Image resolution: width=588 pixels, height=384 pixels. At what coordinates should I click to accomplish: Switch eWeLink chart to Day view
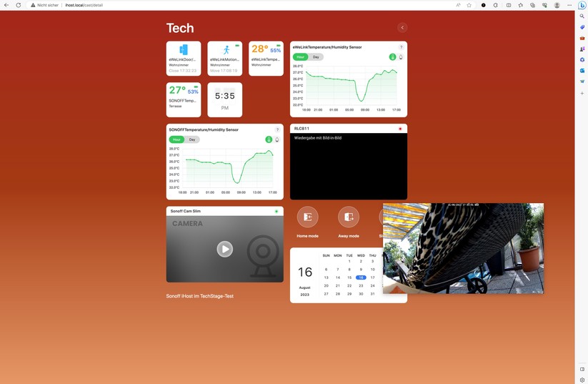[316, 57]
